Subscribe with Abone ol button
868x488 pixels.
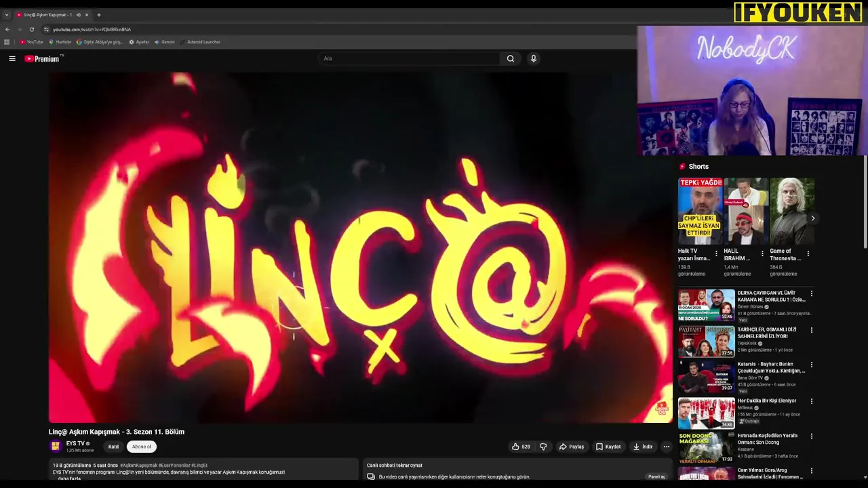[142, 447]
